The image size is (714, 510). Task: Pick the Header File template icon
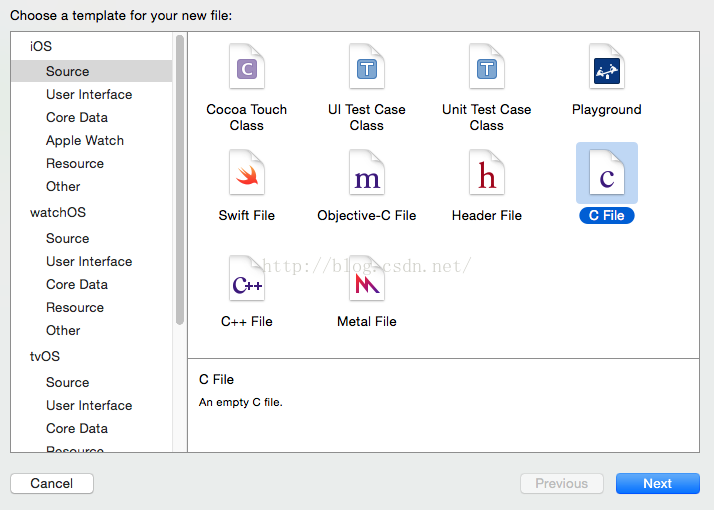pyautogui.click(x=487, y=173)
